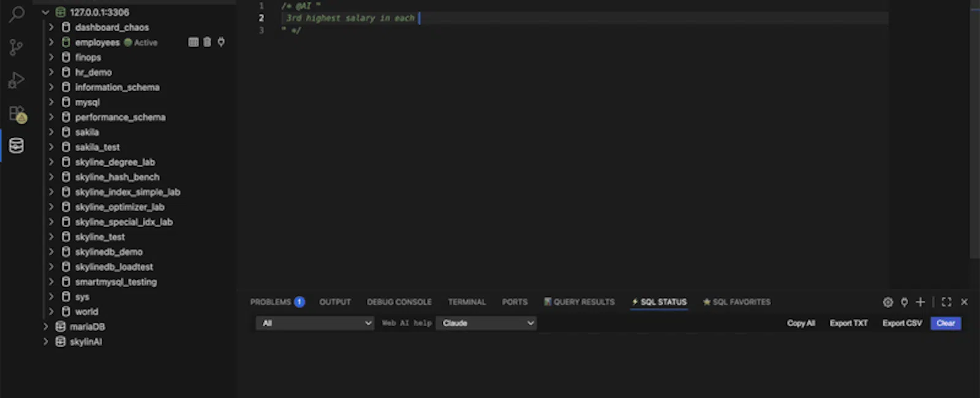Click the Export TXT button
The width and height of the screenshot is (980, 398).
[x=848, y=323]
